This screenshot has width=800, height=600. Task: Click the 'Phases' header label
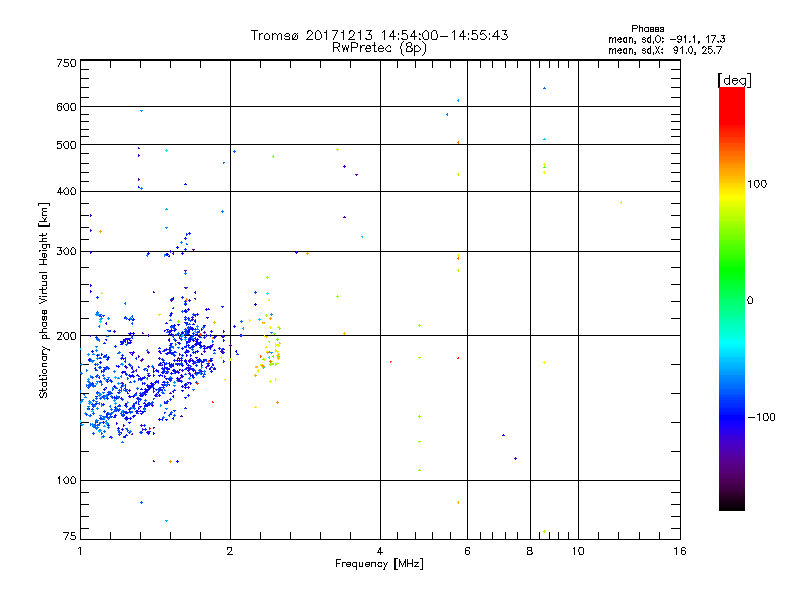point(647,29)
